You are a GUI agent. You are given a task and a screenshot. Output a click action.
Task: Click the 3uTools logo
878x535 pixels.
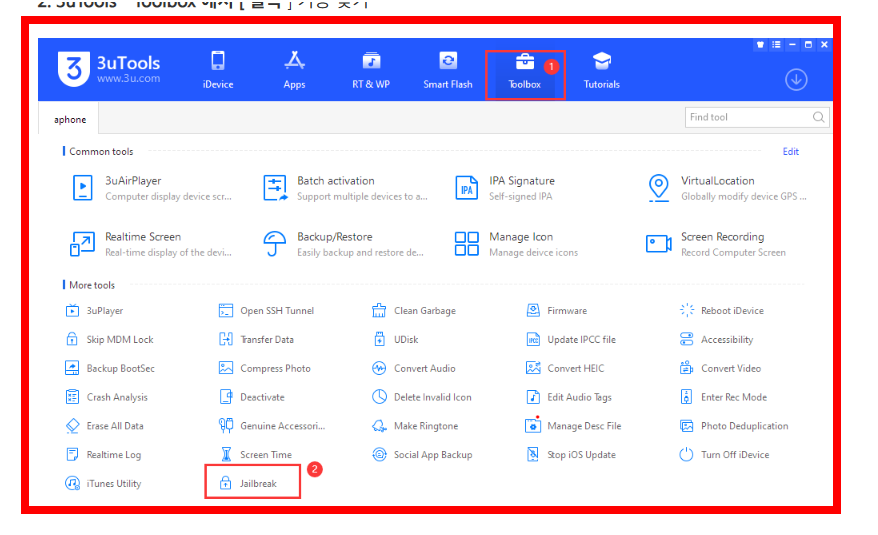point(109,69)
